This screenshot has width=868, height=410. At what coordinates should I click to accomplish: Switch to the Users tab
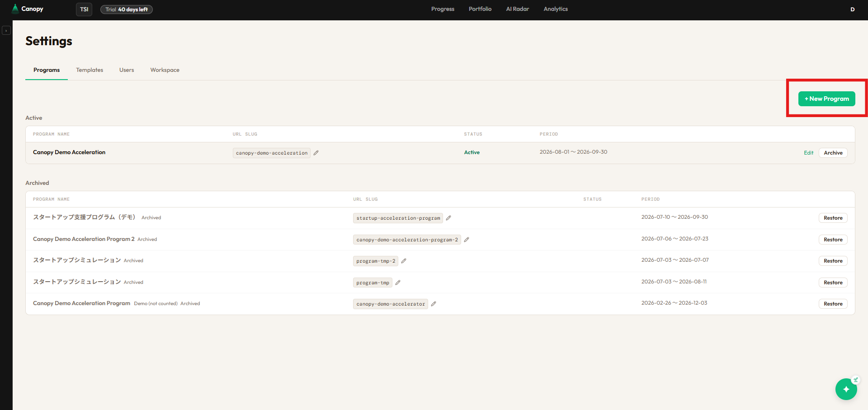click(x=127, y=70)
